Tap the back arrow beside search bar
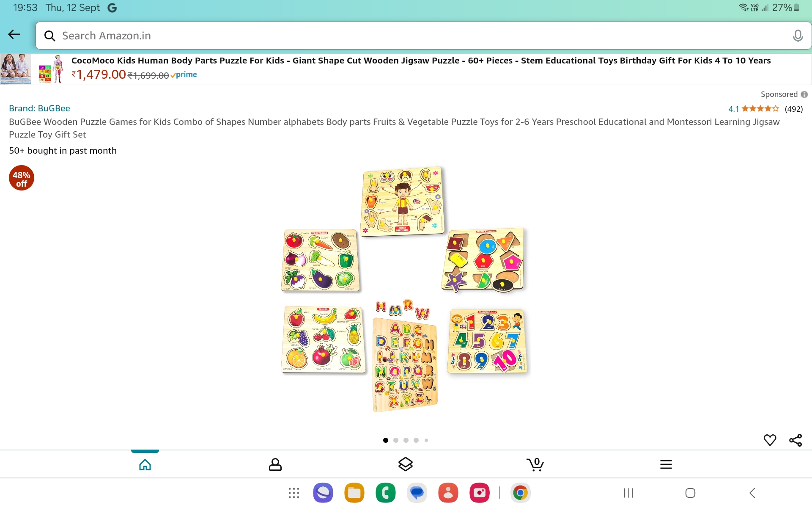Screen dimensions: 812x508 pos(14,35)
